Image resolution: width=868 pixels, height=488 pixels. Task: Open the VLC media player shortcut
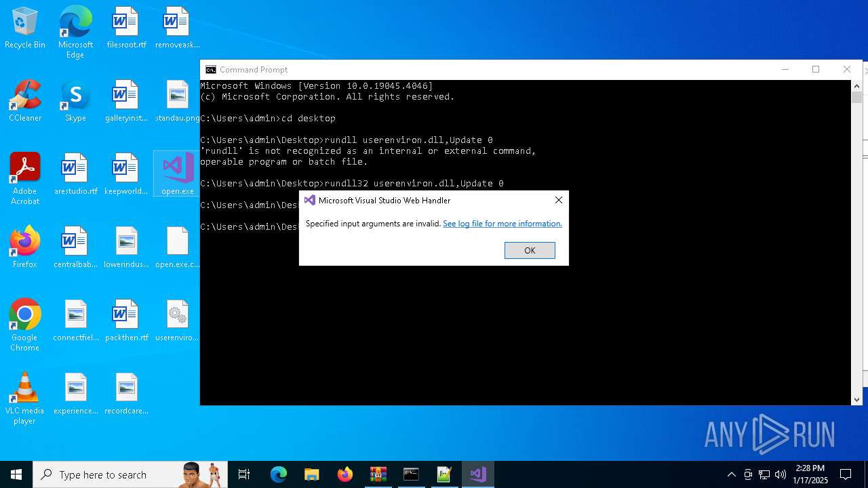pos(25,399)
